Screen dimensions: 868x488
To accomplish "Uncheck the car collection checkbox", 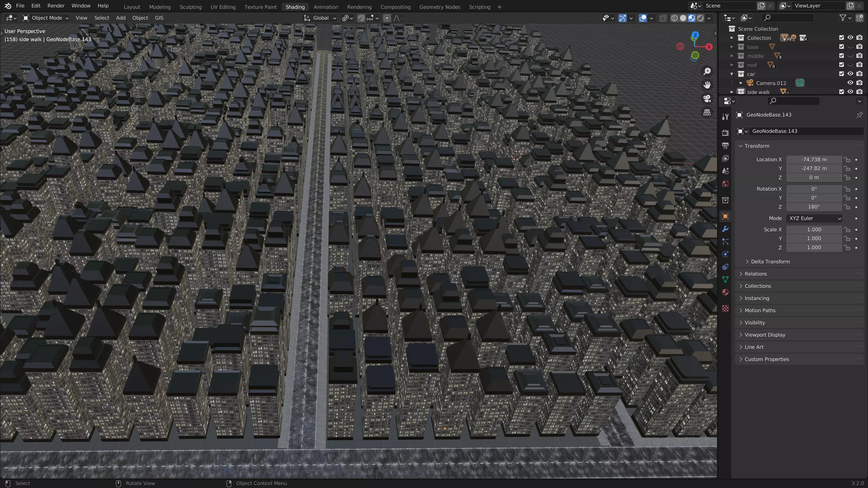I will coord(841,74).
